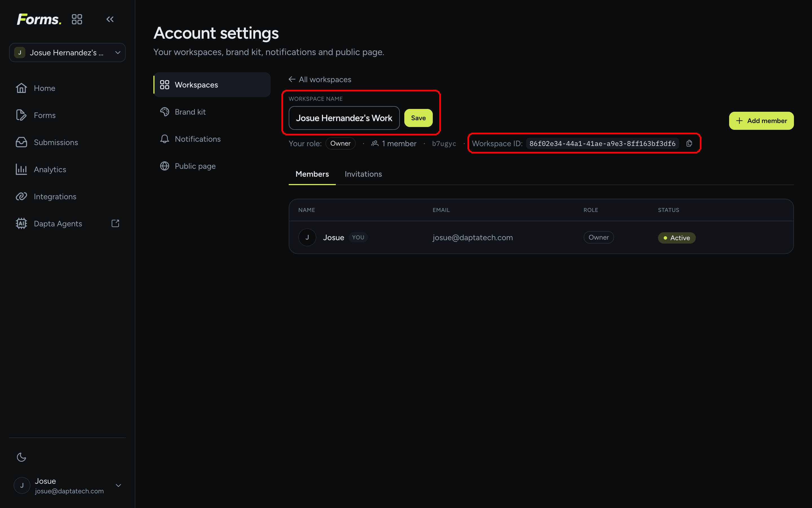Click the Workspace ID value text
812x508 pixels.
click(x=602, y=143)
